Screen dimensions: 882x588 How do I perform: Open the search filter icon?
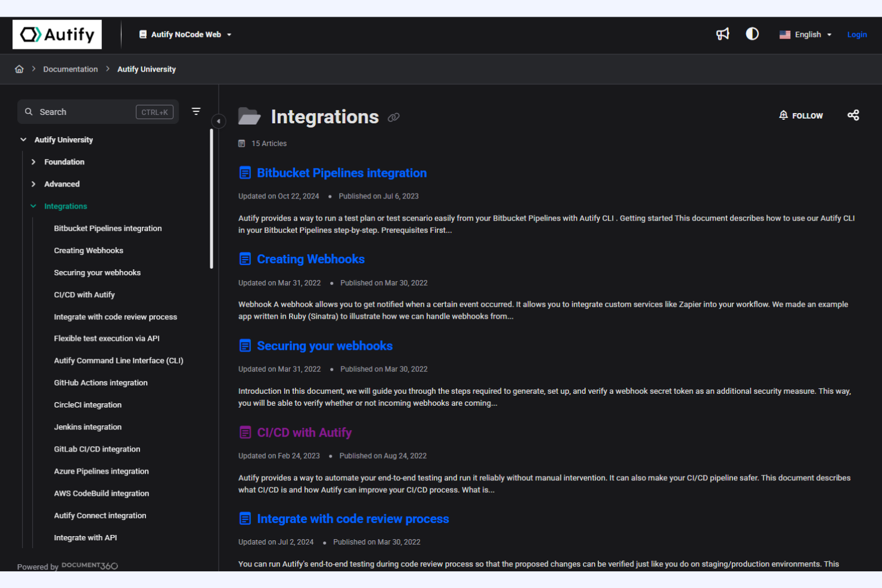(196, 111)
